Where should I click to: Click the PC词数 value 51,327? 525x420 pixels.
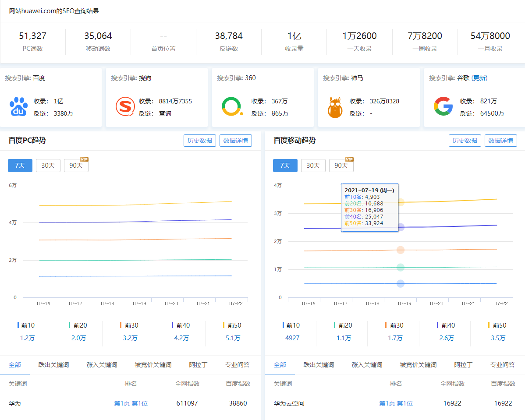tap(33, 36)
